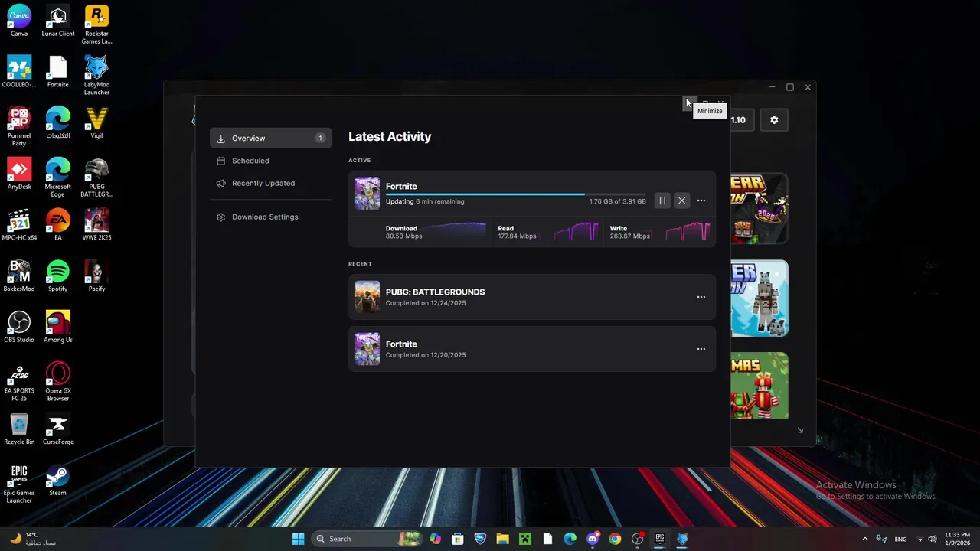Click the ENG language indicator
The width and height of the screenshot is (980, 551).
[901, 539]
